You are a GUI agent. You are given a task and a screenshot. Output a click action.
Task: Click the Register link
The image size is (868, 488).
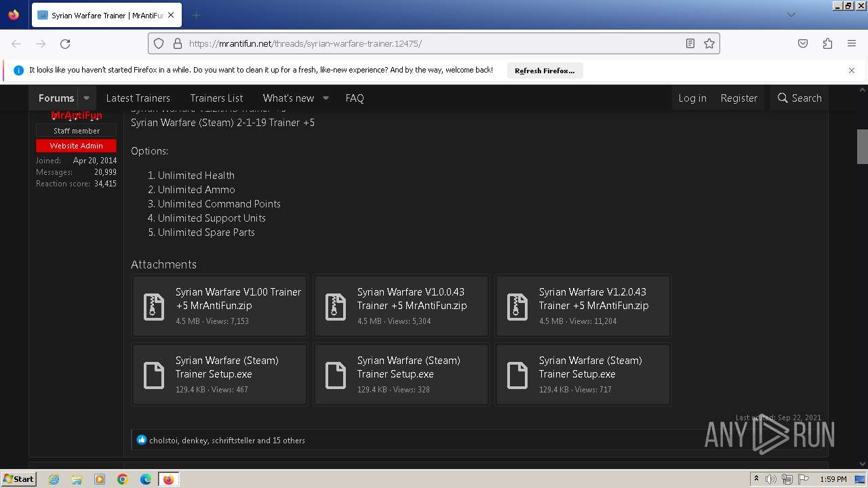(738, 98)
